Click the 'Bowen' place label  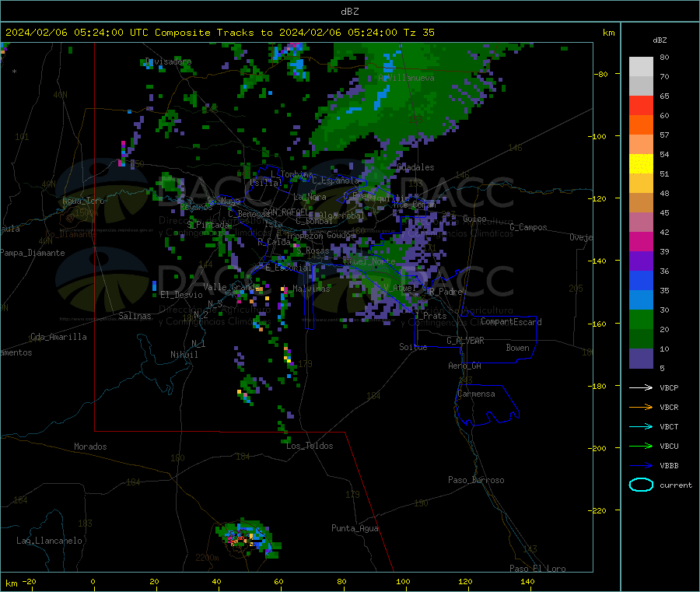[517, 348]
